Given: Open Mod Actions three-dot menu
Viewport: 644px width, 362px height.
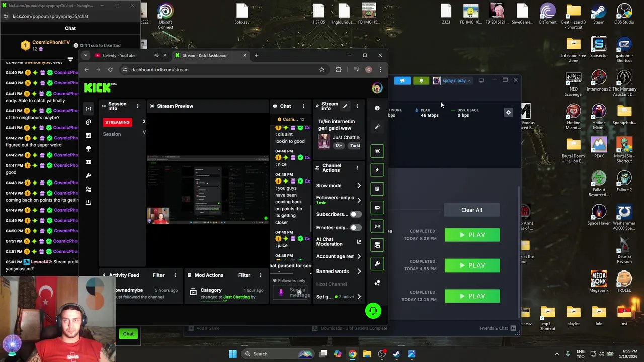Looking at the screenshot, I should [x=261, y=275].
